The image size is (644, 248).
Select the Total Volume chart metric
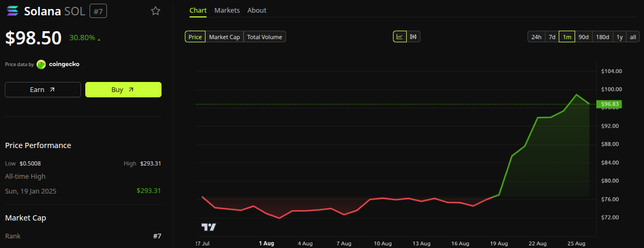(265, 36)
